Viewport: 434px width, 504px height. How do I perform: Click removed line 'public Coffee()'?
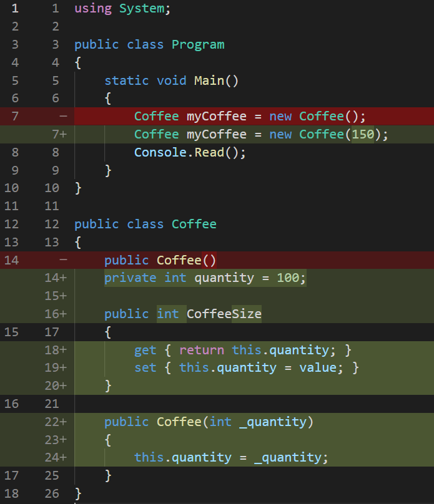point(160,260)
